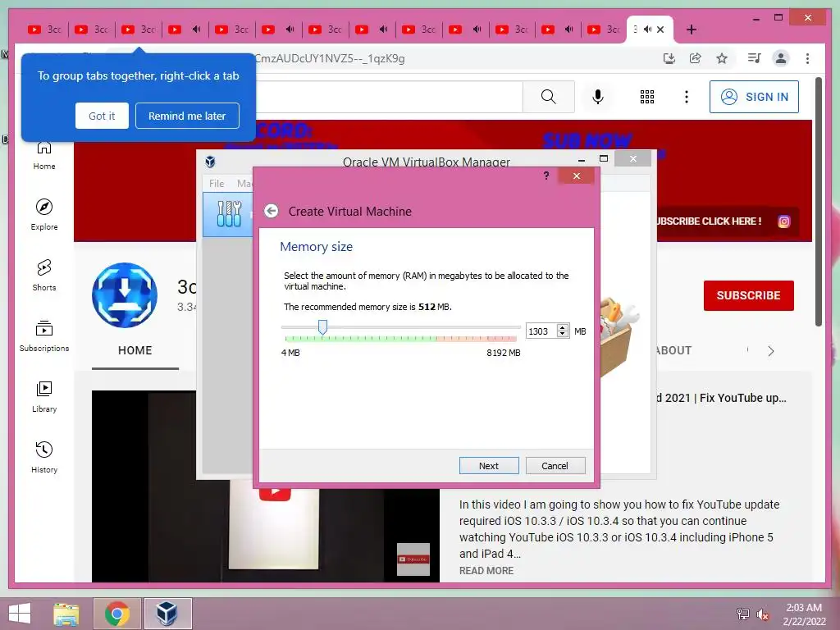This screenshot has height=630, width=840.
Task: Click the VirtualBox Manager title bar cube icon
Action: (x=211, y=162)
